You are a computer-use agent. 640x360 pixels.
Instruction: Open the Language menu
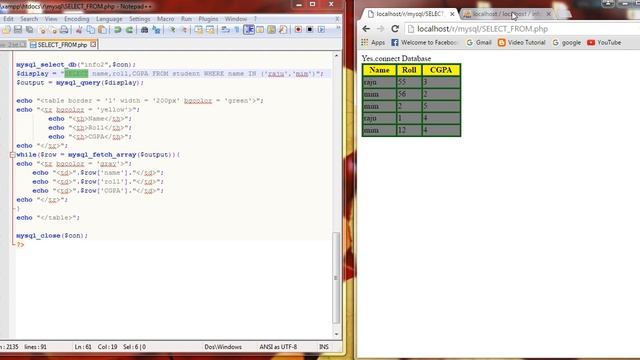[x=109, y=19]
